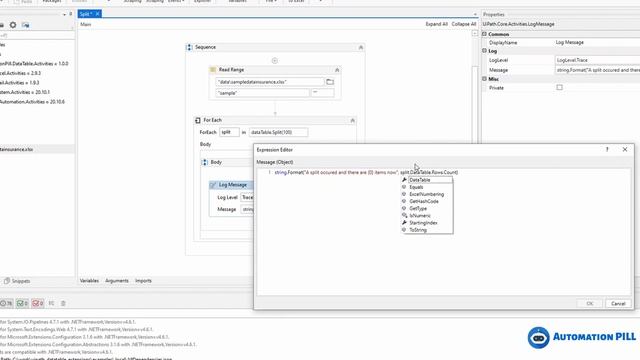
Task: Click IsNumeric extension icon in autocomplete
Action: pos(404,216)
